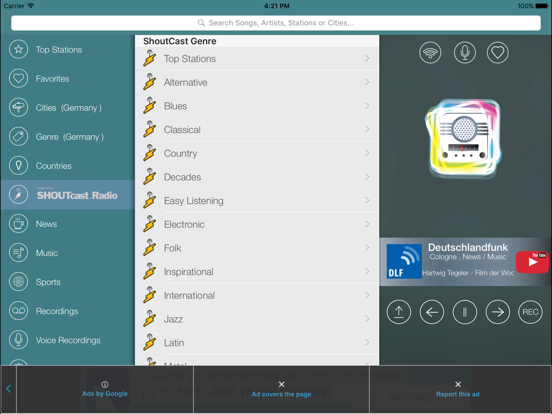Expand the Top Stations genre chevron
This screenshot has height=414, width=552.
pyautogui.click(x=367, y=58)
